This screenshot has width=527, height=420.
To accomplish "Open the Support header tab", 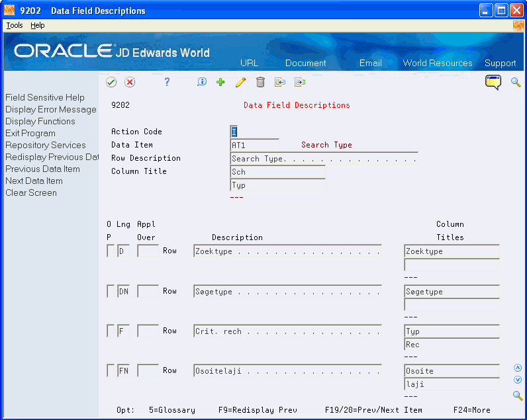I will pyautogui.click(x=500, y=63).
